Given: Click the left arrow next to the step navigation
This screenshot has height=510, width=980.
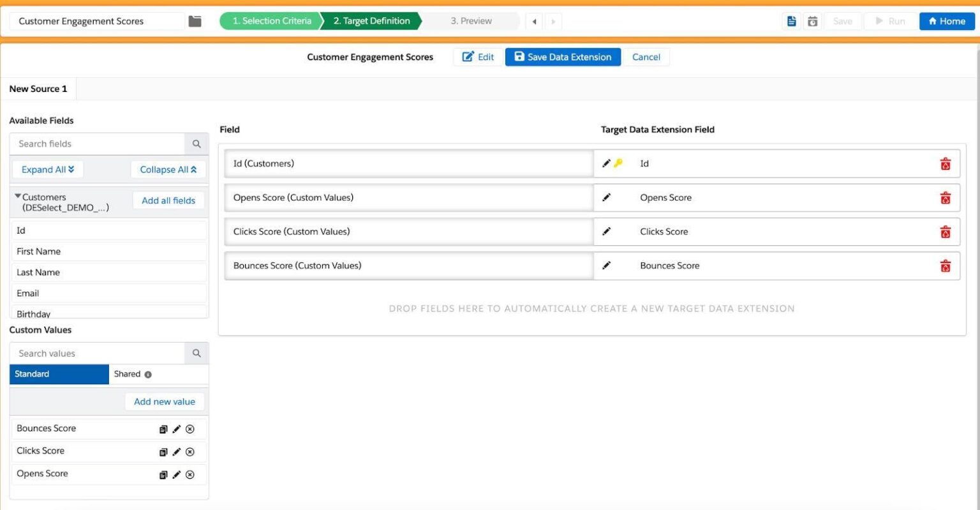Looking at the screenshot, I should tap(533, 20).
